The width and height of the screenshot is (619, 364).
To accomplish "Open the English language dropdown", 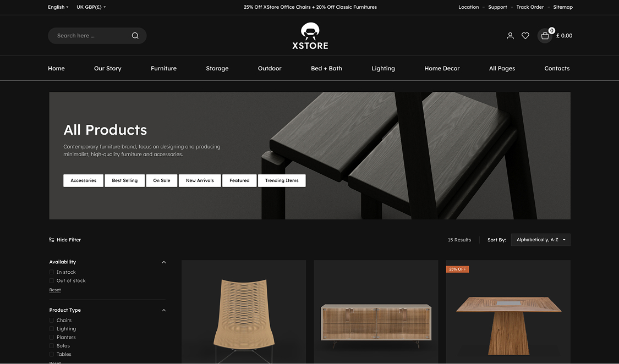I will point(58,7).
